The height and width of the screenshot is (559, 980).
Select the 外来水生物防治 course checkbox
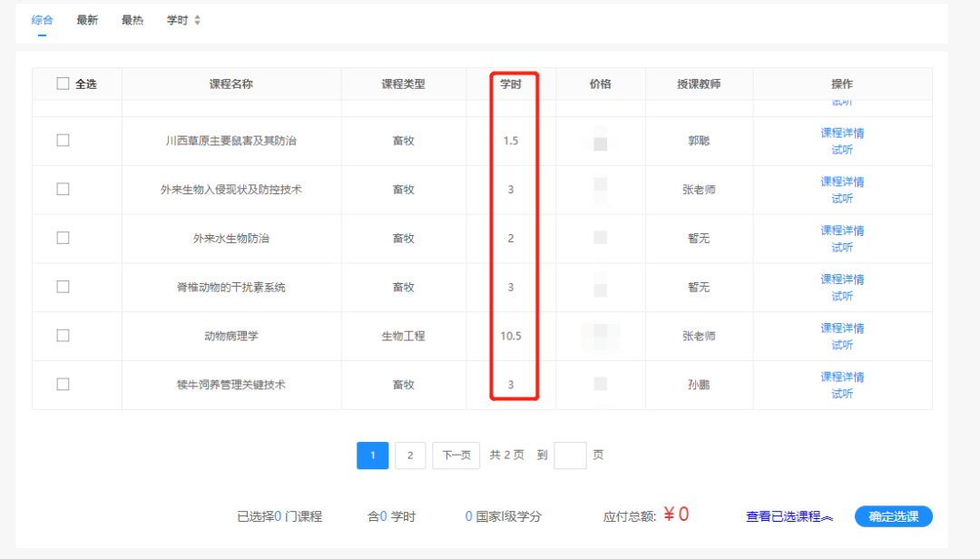pos(63,238)
